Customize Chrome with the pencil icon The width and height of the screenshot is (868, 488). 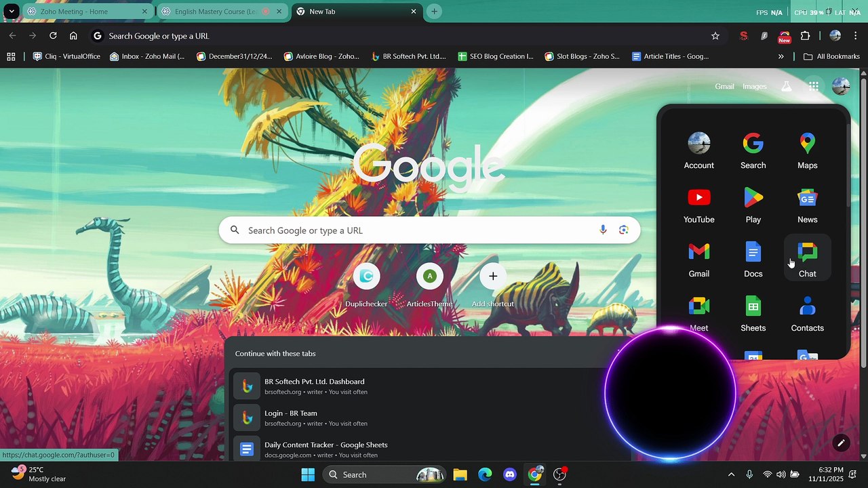point(841,443)
